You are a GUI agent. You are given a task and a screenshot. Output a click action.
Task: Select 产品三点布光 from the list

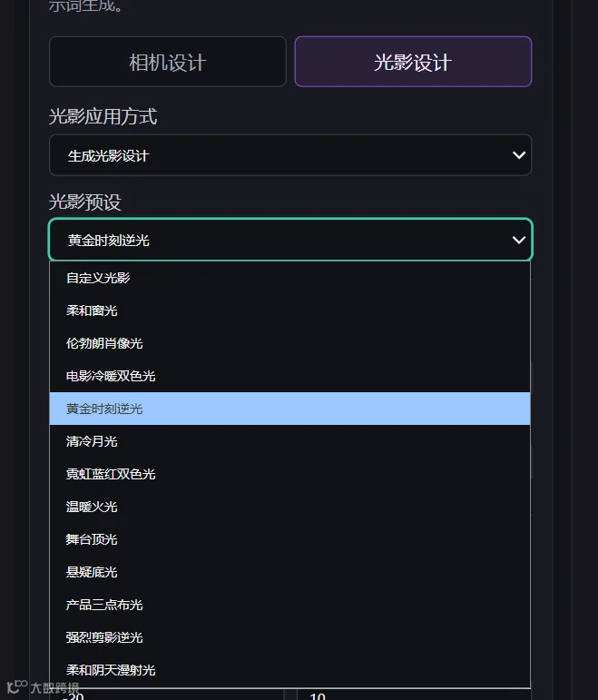[x=289, y=605]
